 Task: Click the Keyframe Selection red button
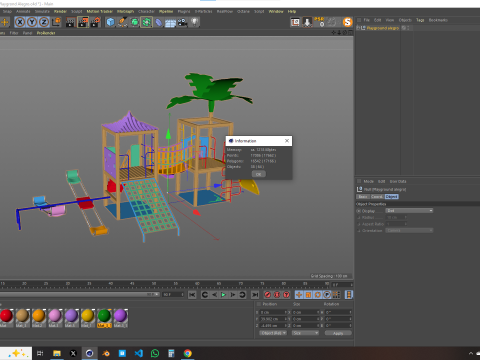point(286,295)
